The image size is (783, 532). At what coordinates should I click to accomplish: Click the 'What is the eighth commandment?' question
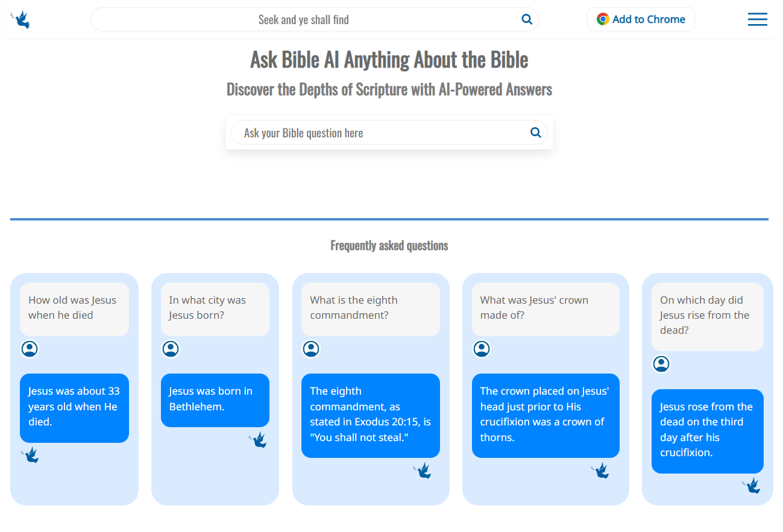pyautogui.click(x=370, y=307)
